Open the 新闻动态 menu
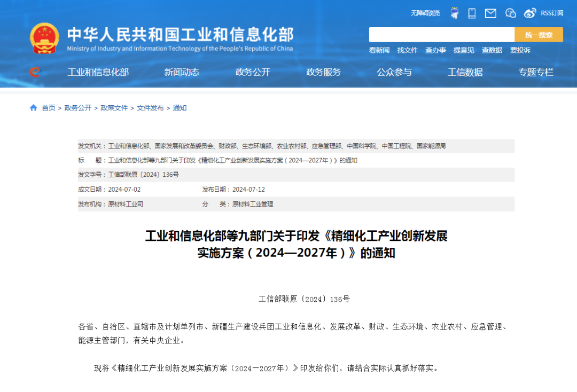This screenshot has height=392, width=577. pyautogui.click(x=182, y=72)
